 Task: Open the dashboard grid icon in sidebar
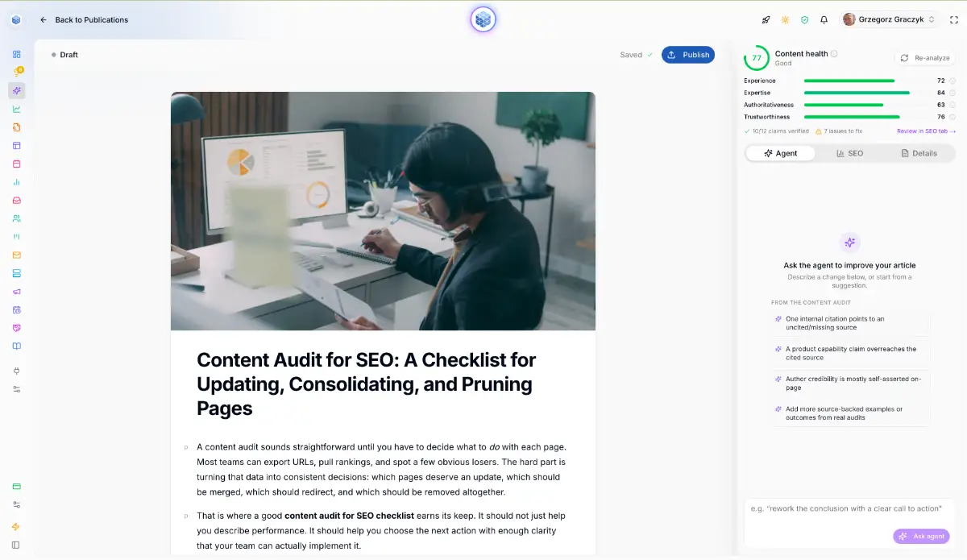(16, 54)
